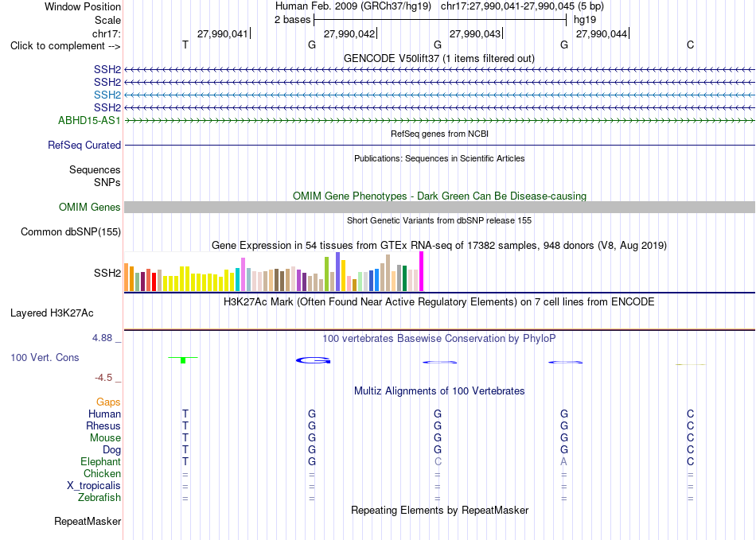Screen dimensions: 756x540
Task: Open the 'RefSeq genes from NCBI' track title
Action: 440,134
